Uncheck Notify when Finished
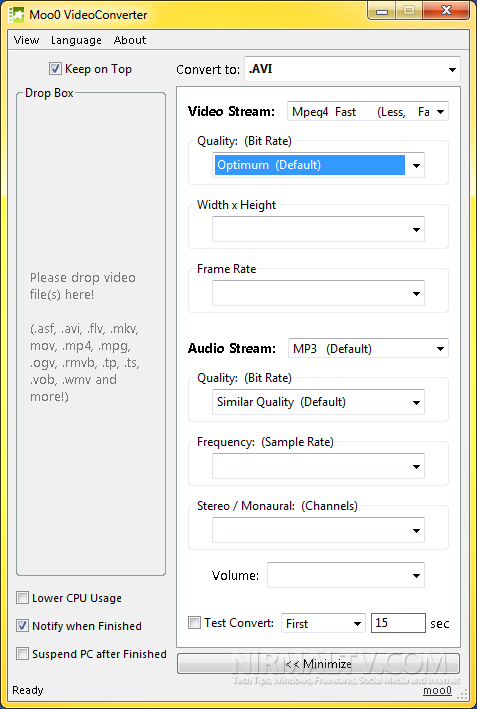The height and width of the screenshot is (709, 477). coord(22,626)
